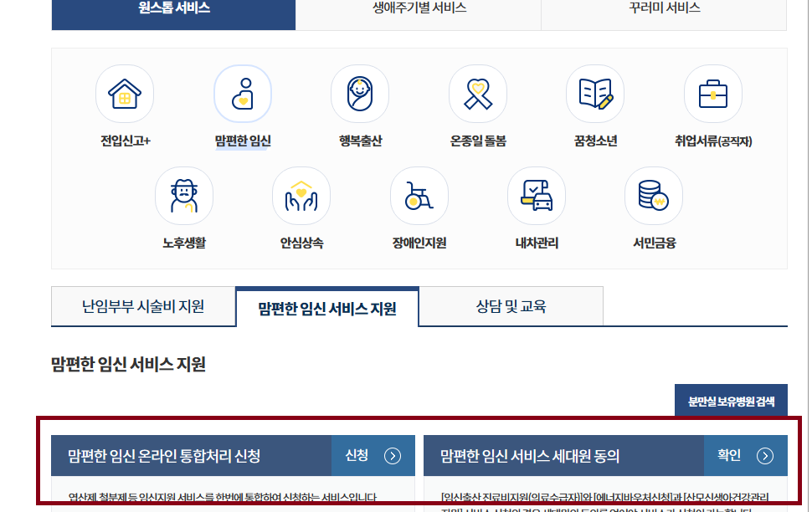Click the 취업서류(공직자) briefcase icon
The width and height of the screenshot is (812, 512).
pos(712,94)
